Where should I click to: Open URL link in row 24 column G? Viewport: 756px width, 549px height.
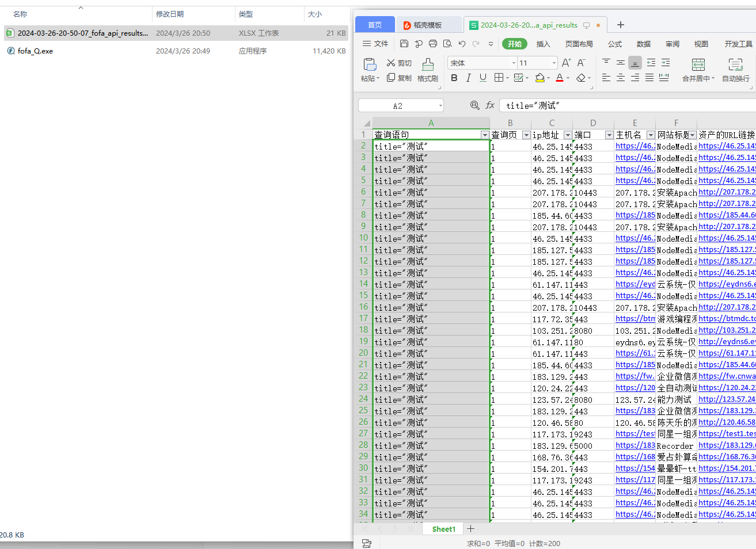pos(727,399)
